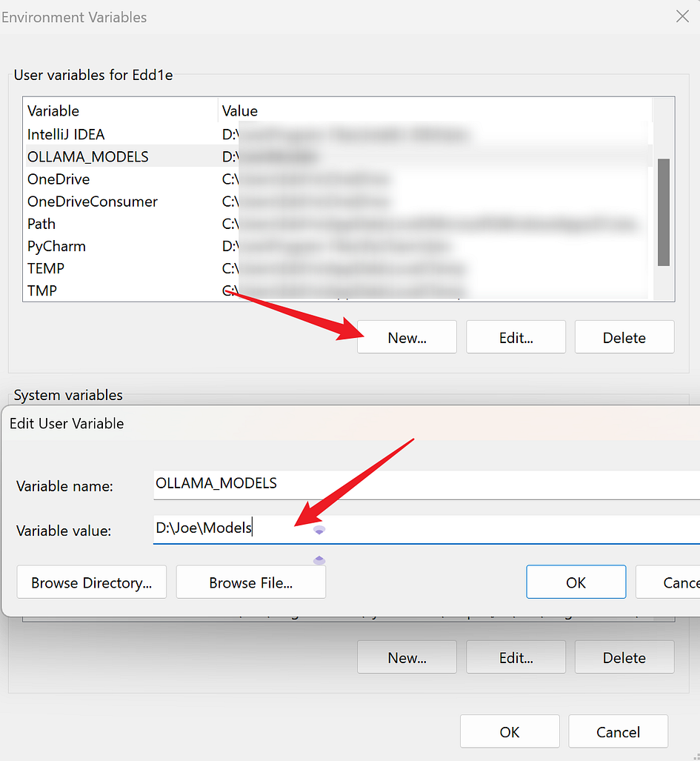
Task: Select the IntelliJ IDEA variable row
Action: coord(339,134)
